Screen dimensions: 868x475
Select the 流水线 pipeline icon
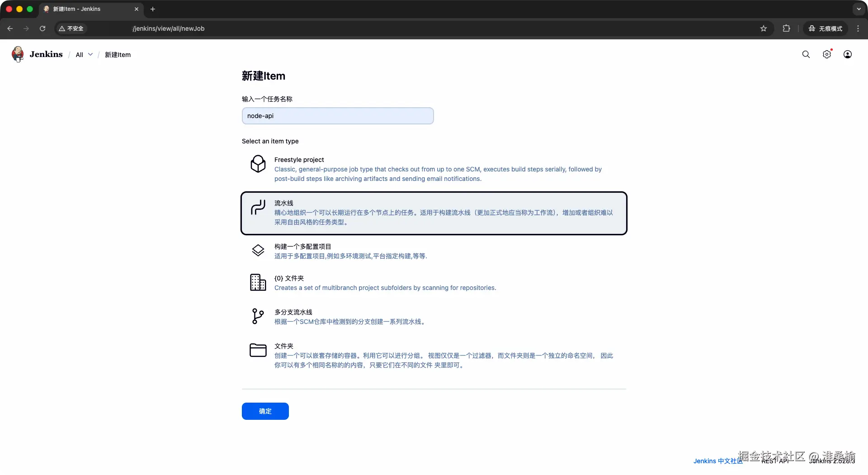tap(258, 207)
